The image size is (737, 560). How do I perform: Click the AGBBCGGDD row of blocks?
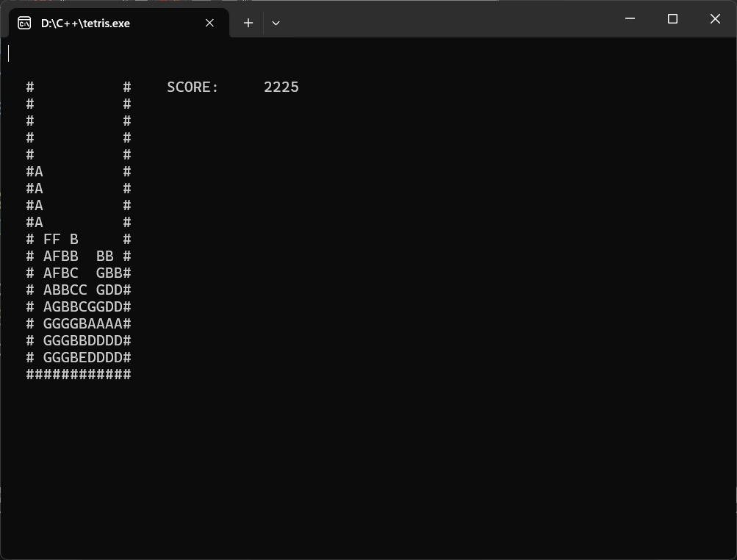(82, 306)
